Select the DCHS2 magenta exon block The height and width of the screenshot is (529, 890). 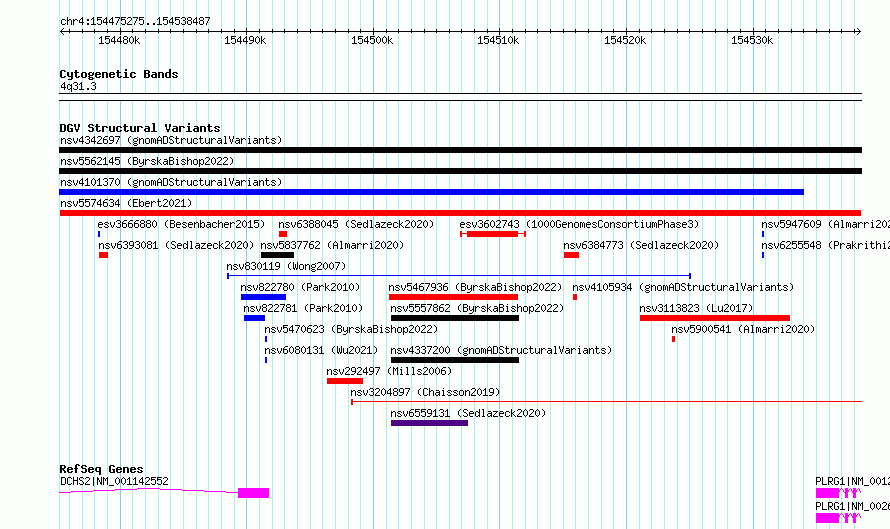click(253, 493)
